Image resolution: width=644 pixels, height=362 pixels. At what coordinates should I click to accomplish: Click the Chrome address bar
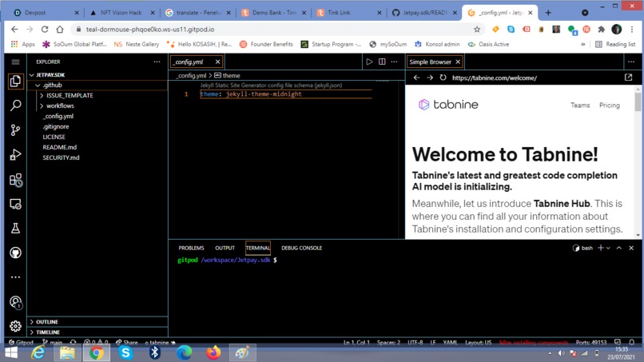(273, 30)
